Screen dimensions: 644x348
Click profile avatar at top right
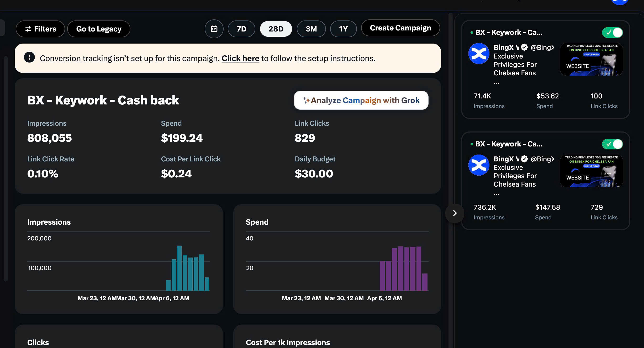point(620,2)
